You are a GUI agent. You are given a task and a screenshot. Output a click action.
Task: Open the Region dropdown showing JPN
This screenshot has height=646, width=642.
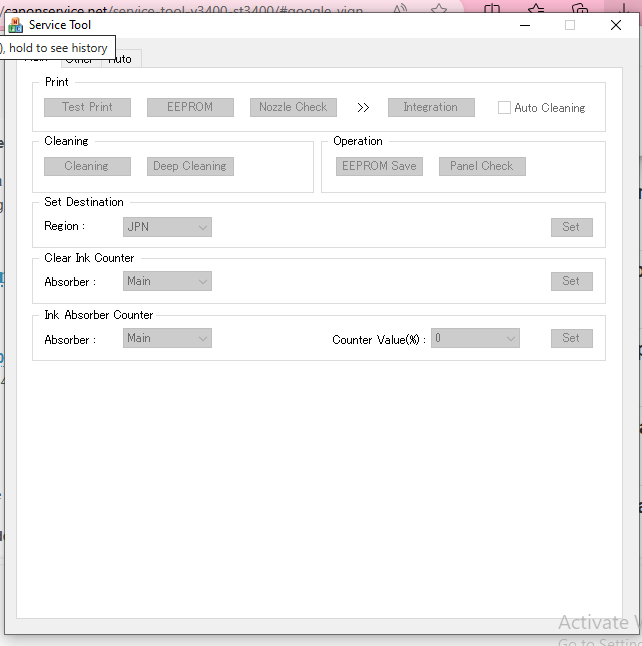coord(167,227)
